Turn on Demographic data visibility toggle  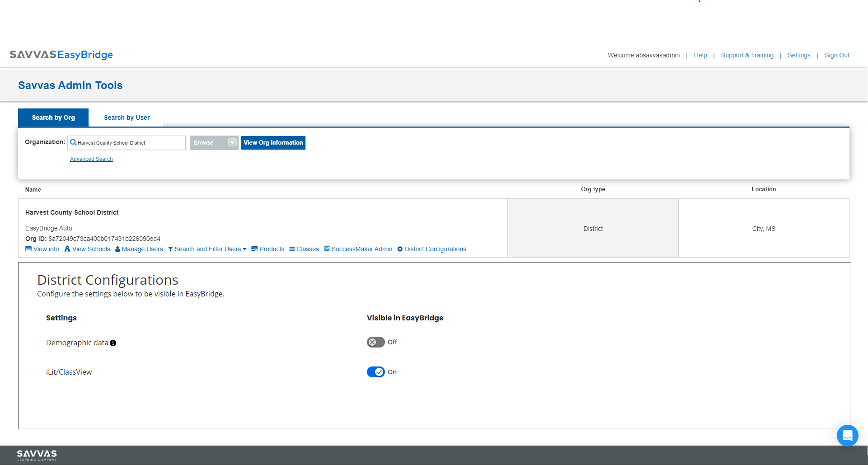click(375, 342)
